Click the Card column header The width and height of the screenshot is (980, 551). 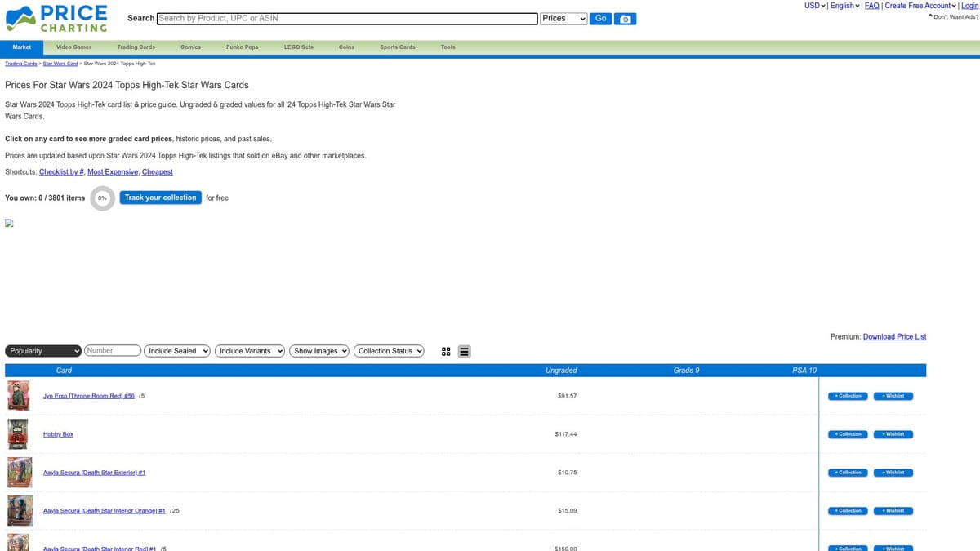64,371
